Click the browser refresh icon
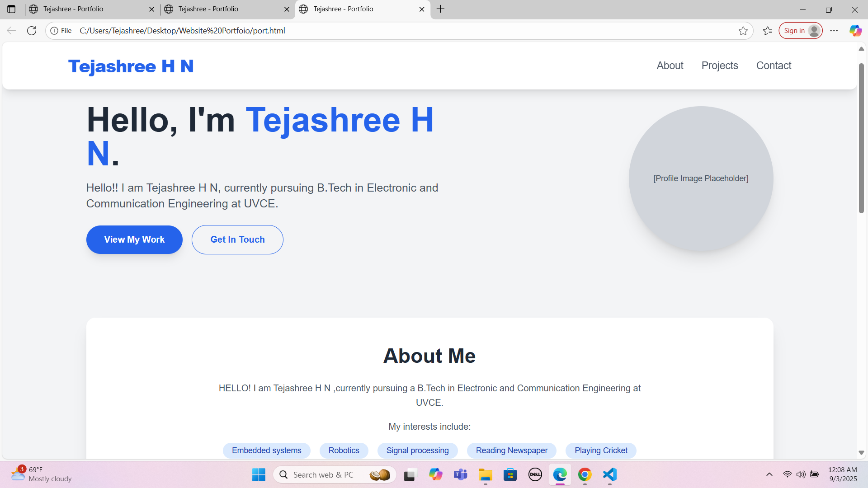The height and width of the screenshot is (488, 868). click(32, 31)
